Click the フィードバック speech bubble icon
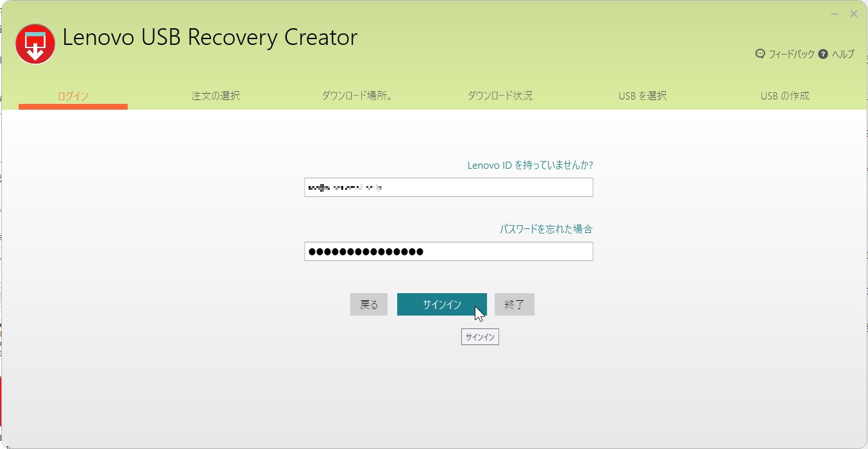 [760, 54]
